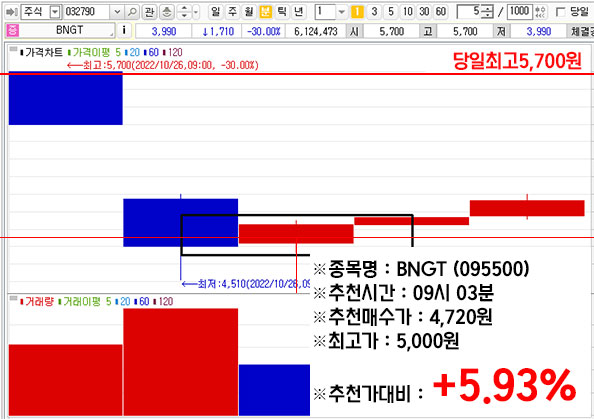The height and width of the screenshot is (419, 594).
Task: Click the pink market badge icon left of BNGT
Action: coord(13,30)
